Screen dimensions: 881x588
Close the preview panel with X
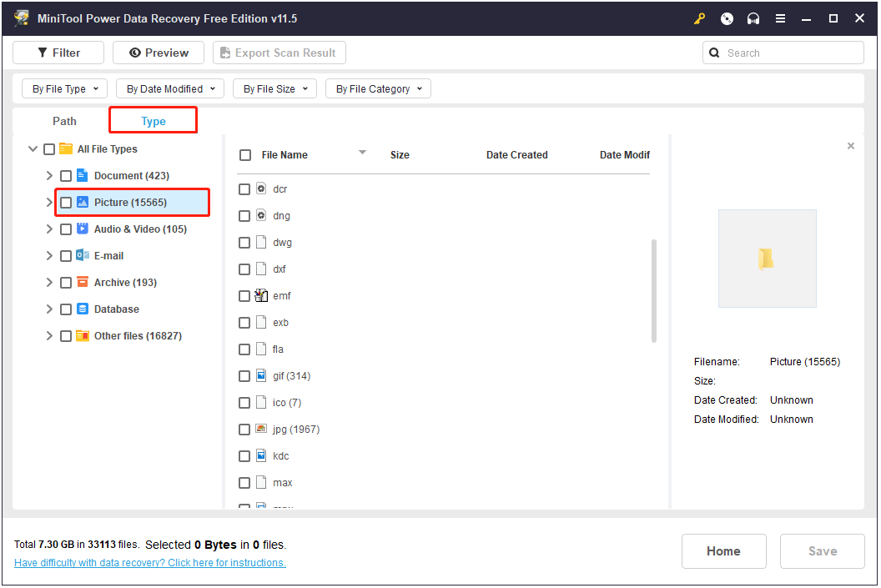[x=851, y=146]
